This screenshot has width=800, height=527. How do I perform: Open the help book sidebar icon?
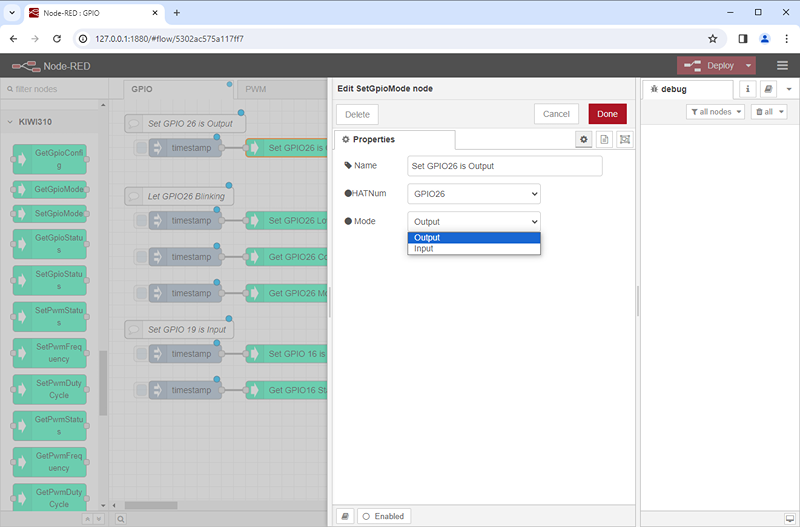[768, 89]
